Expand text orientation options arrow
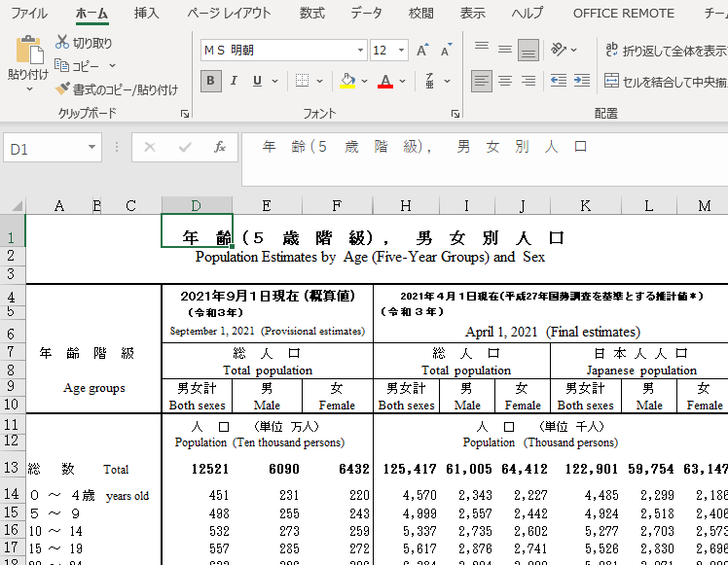This screenshot has height=565, width=728. tap(574, 50)
